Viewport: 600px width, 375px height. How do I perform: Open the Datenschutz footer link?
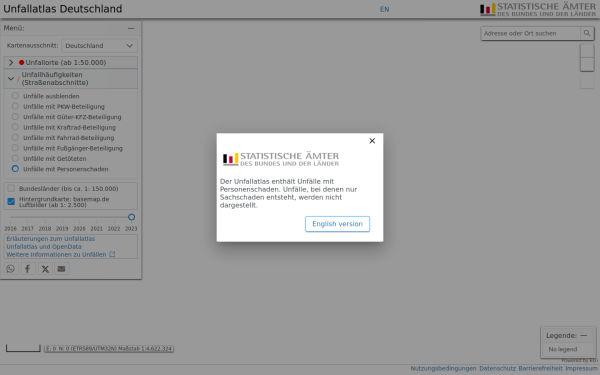point(497,368)
